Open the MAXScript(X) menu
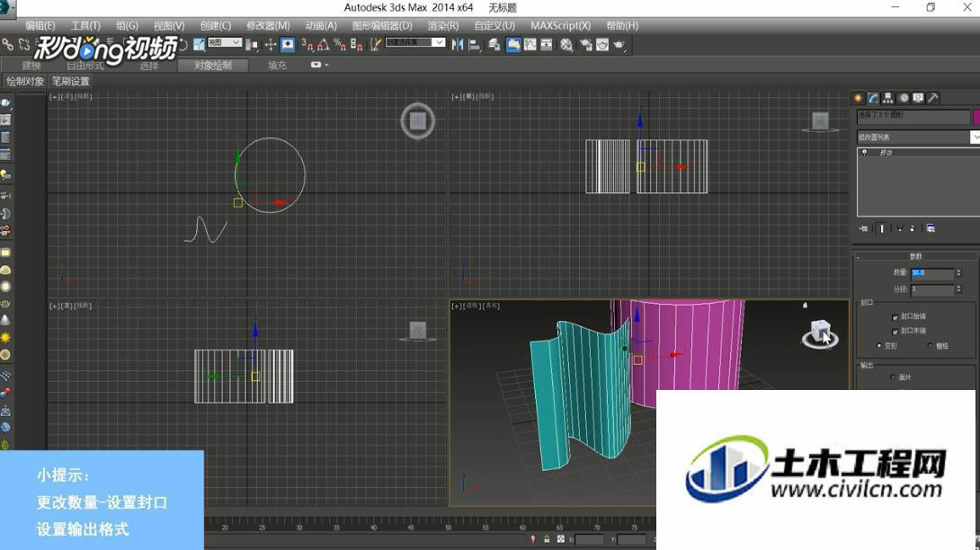This screenshot has width=980, height=550. click(x=560, y=26)
